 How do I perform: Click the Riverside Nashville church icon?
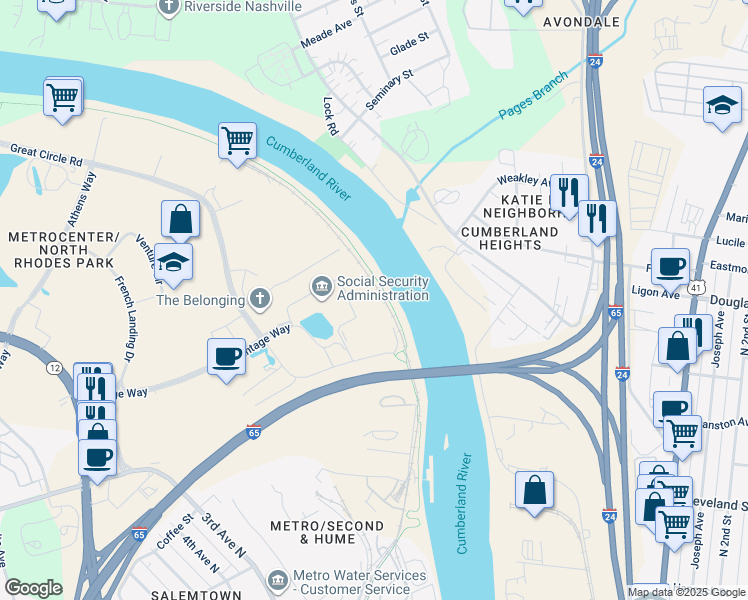(x=169, y=8)
